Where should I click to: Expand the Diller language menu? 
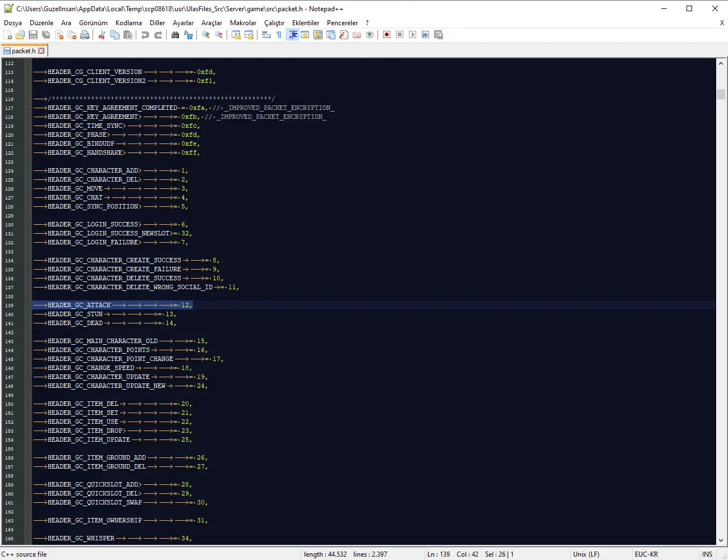coord(157,23)
